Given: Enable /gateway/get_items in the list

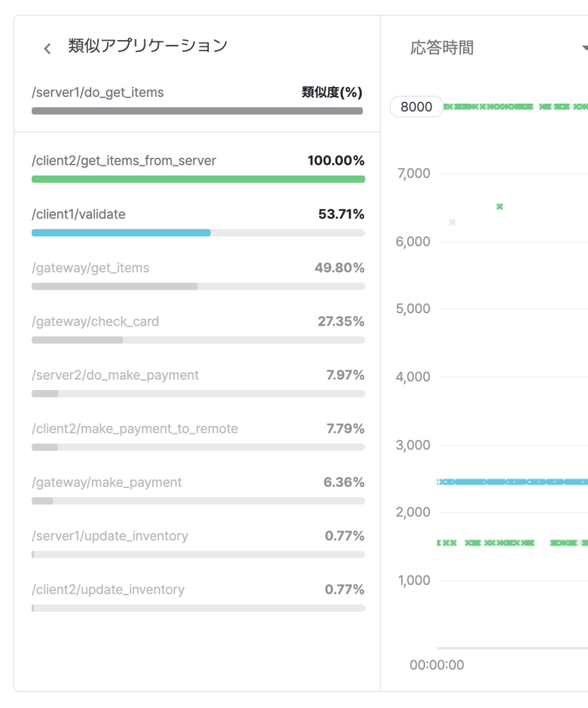Looking at the screenshot, I should (x=91, y=268).
